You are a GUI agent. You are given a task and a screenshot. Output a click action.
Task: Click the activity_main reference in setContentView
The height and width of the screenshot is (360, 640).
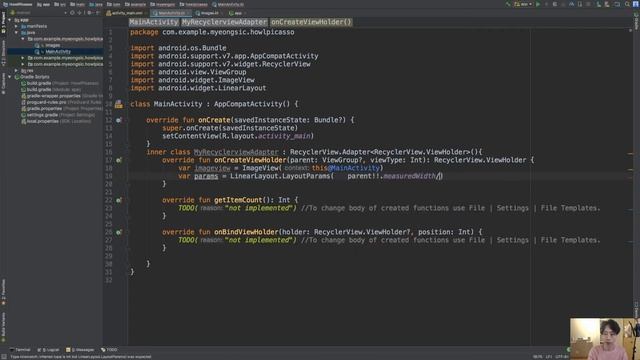[x=285, y=136]
